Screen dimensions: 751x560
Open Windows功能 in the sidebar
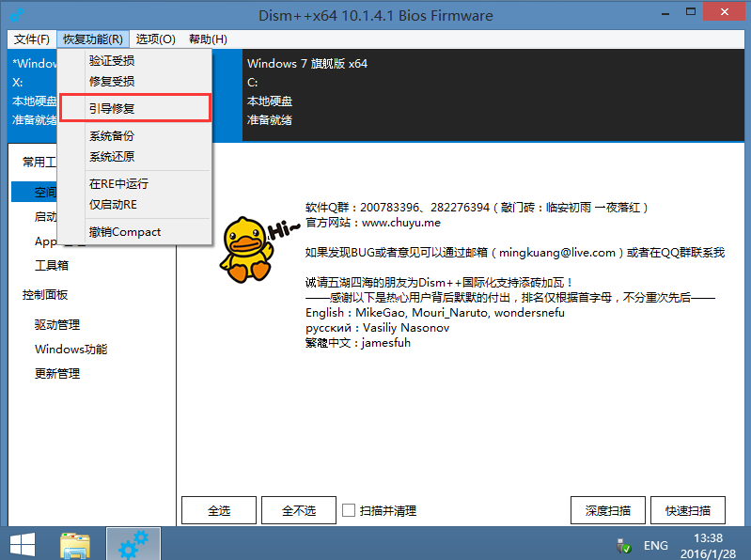click(70, 350)
